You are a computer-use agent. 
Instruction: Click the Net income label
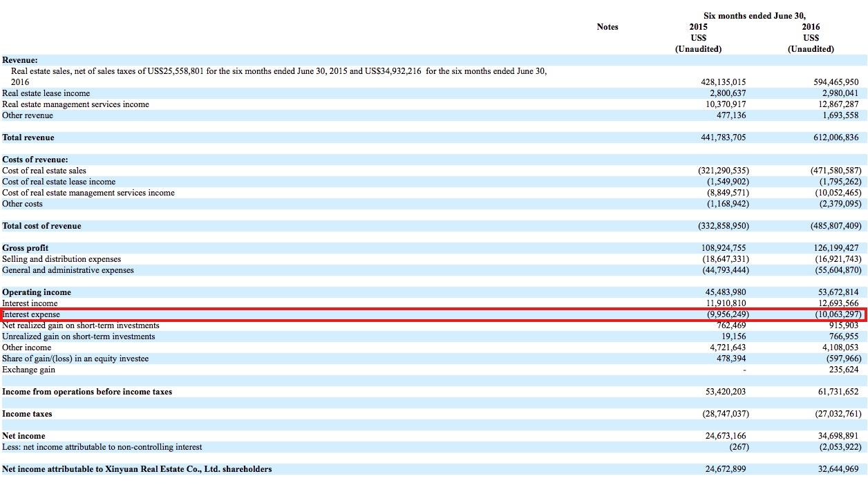click(21, 436)
